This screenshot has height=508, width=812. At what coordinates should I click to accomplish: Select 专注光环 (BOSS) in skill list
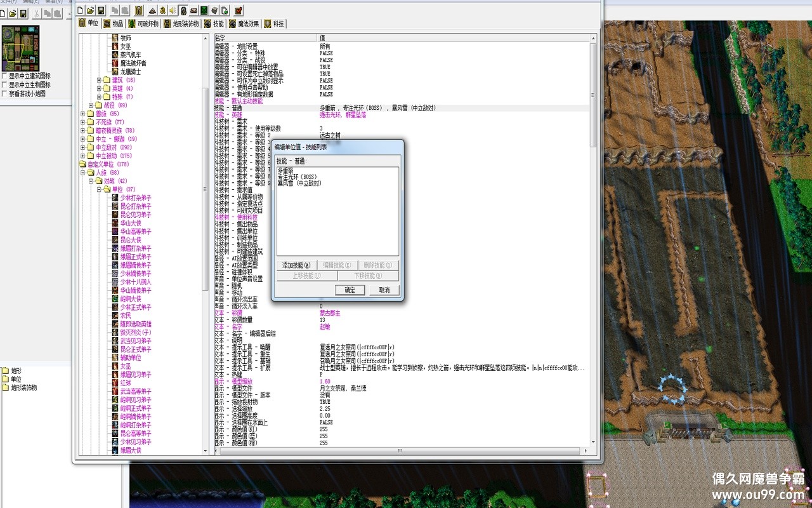pos(296,177)
